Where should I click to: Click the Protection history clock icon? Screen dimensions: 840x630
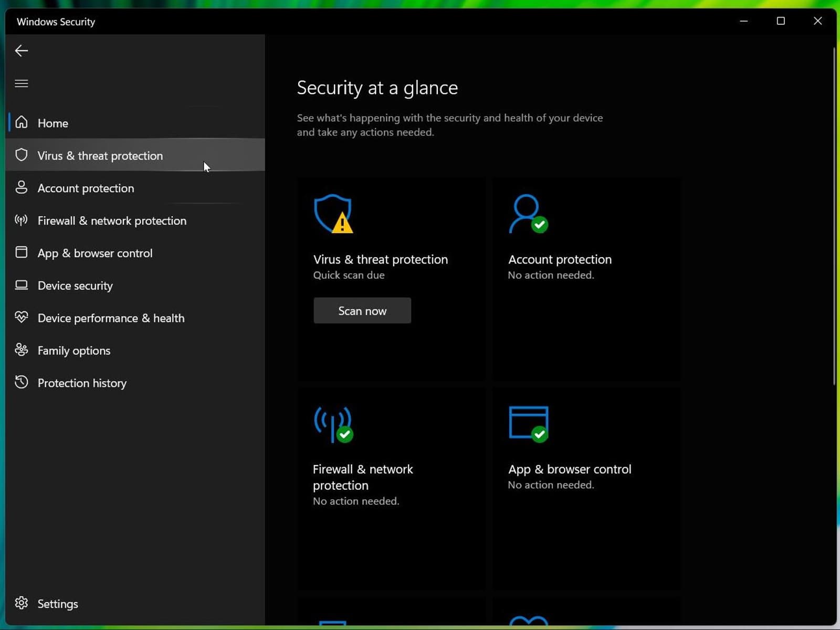[22, 382]
